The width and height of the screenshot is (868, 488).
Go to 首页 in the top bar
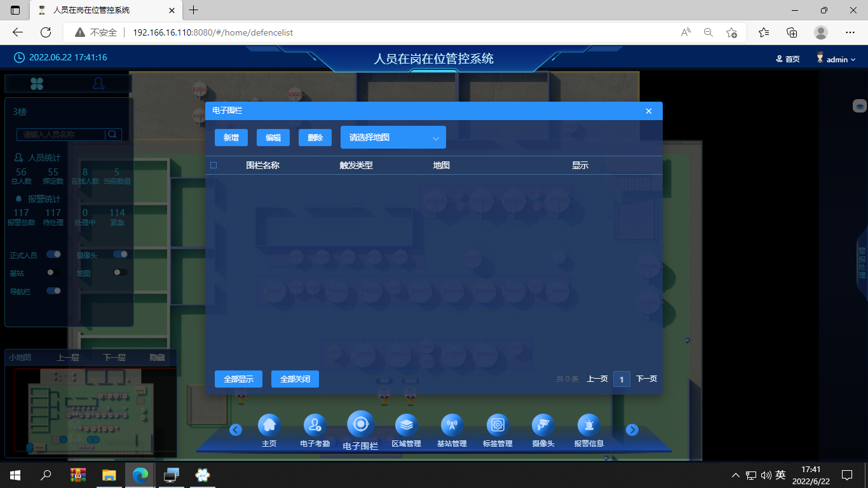click(788, 59)
